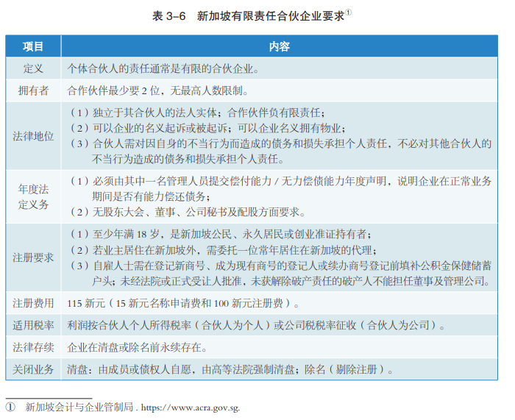Screen dimensions: 515x420
Task: Click the definition text 个体合伙人的责任通常是有限的合伙企业
Action: pos(163,69)
